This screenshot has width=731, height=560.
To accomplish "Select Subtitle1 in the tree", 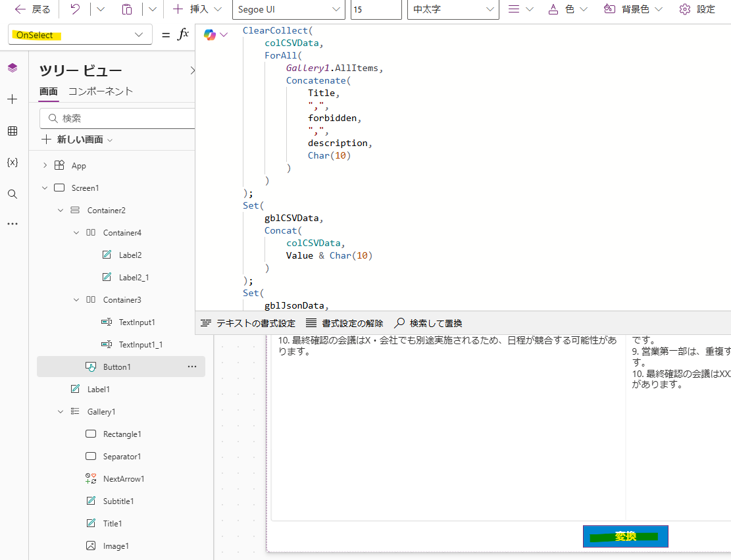I will 118,501.
